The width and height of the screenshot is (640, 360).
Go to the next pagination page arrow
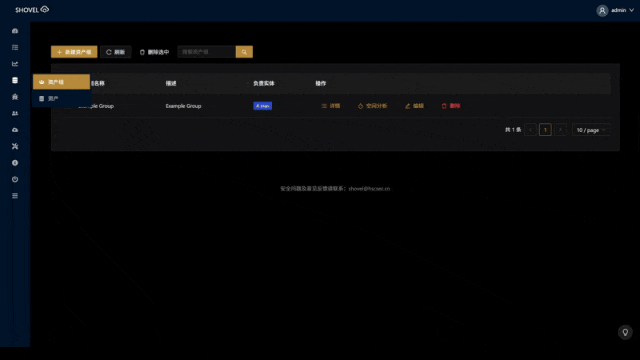tap(560, 130)
